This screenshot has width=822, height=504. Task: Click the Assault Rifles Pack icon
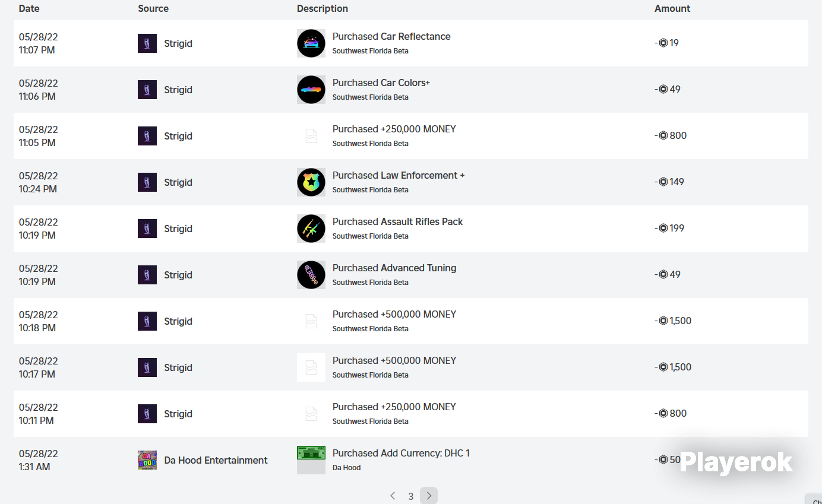tap(311, 229)
